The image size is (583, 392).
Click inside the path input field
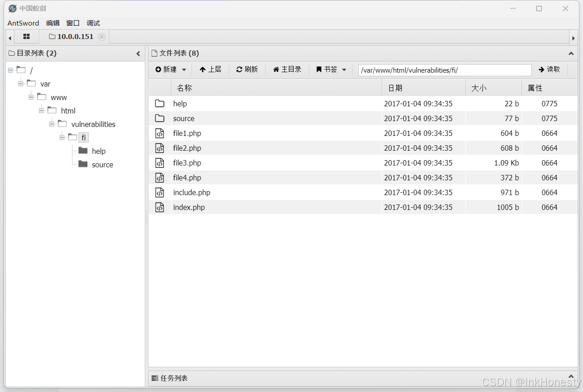click(x=444, y=70)
